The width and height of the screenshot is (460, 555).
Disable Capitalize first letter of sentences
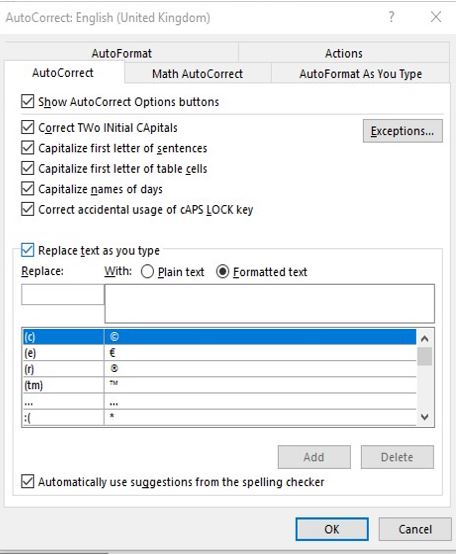tap(28, 148)
